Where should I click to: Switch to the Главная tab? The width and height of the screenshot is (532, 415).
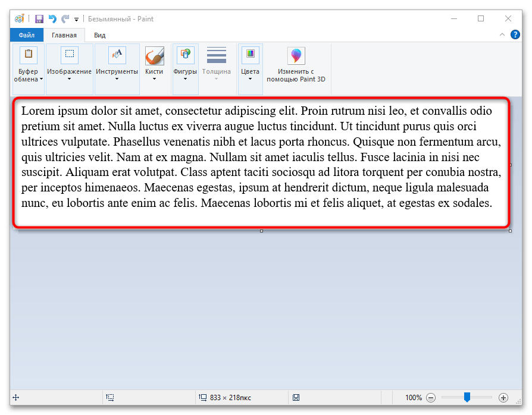point(64,35)
